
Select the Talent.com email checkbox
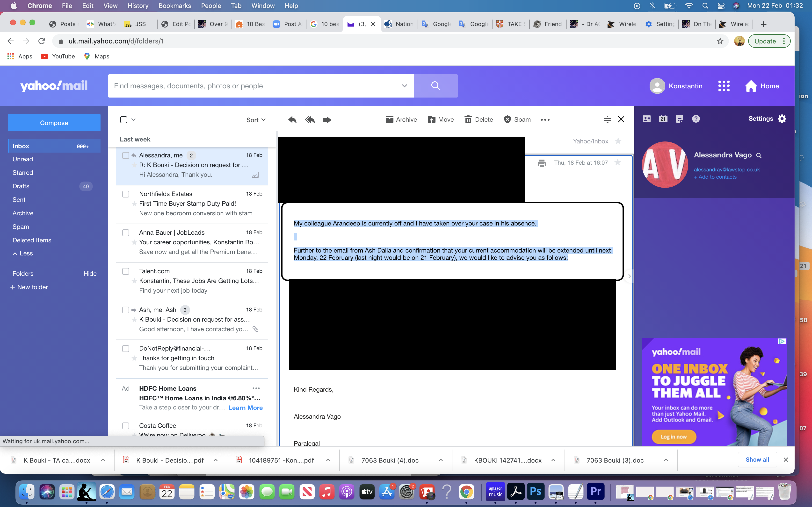[x=125, y=271]
